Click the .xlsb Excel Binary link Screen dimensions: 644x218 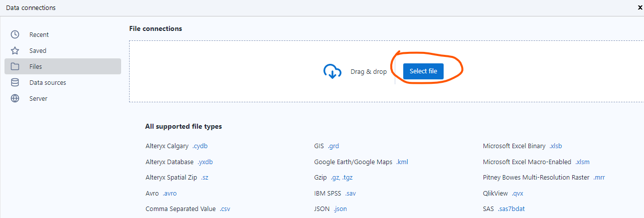[x=555, y=146]
